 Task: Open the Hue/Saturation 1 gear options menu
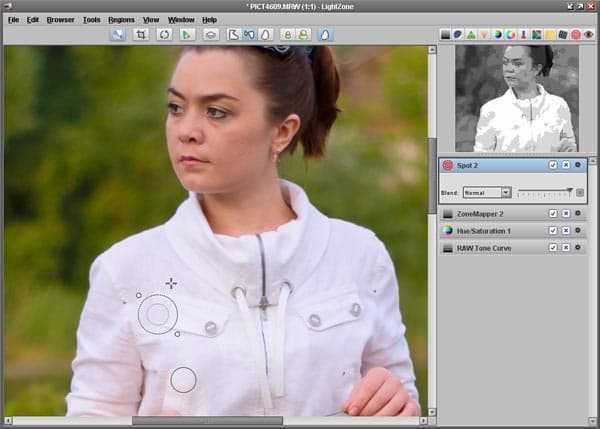tap(578, 230)
